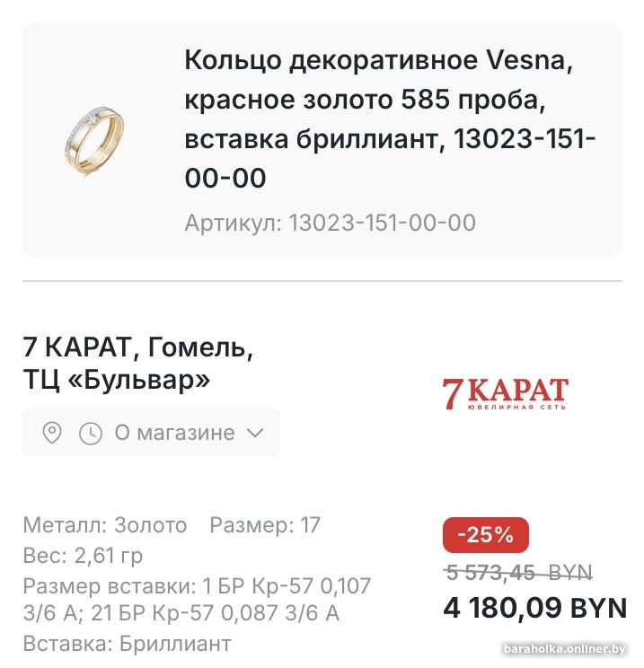The image size is (644, 668).
Task: Click the Вставка: Бриллиант attribute
Action: 127,644
